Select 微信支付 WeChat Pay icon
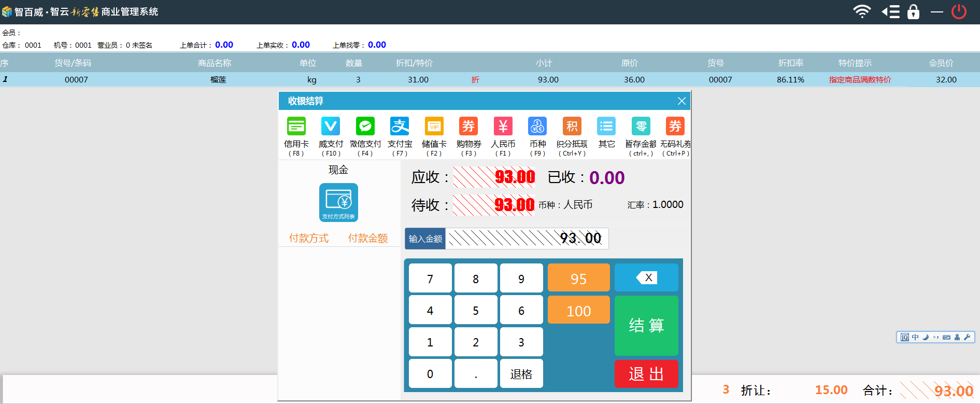The width and height of the screenshot is (980, 404). coord(365,127)
